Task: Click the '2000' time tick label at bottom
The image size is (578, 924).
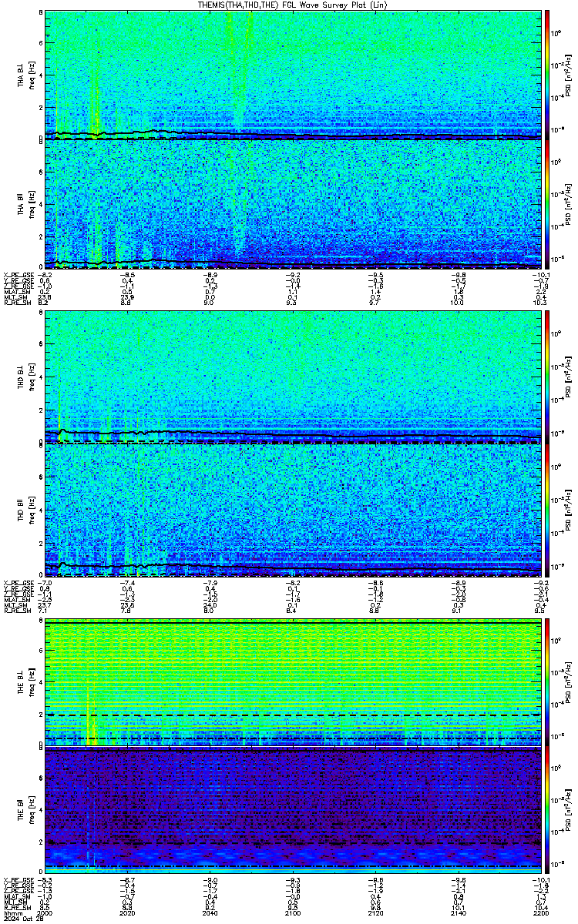Action: (x=45, y=913)
